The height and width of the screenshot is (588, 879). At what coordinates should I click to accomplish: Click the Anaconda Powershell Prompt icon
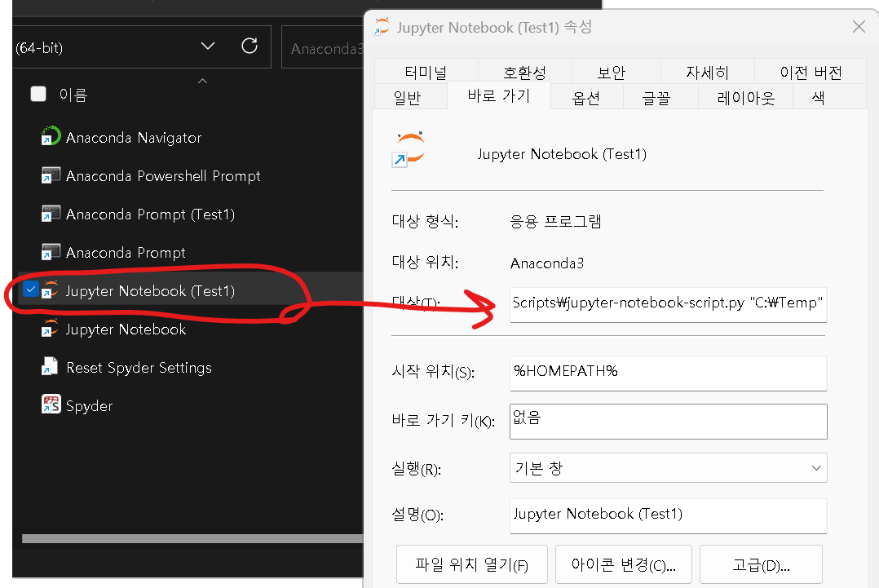pyautogui.click(x=51, y=175)
